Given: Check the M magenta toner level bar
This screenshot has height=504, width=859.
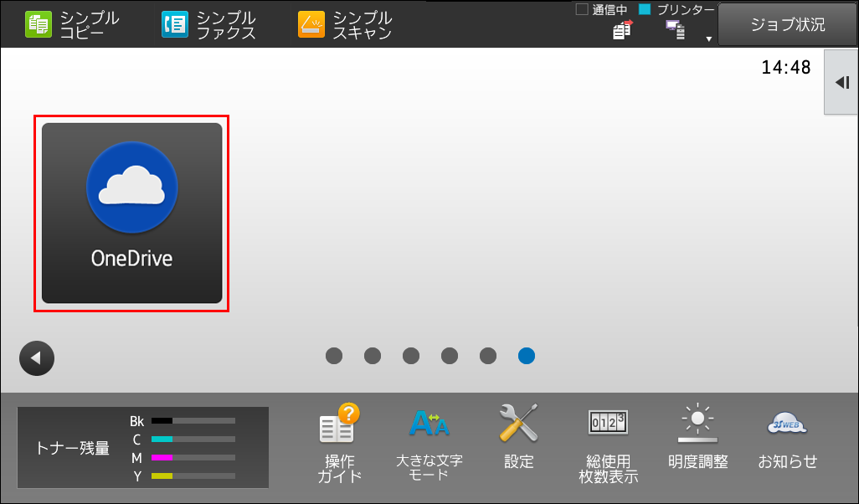Looking at the screenshot, I should click(193, 457).
